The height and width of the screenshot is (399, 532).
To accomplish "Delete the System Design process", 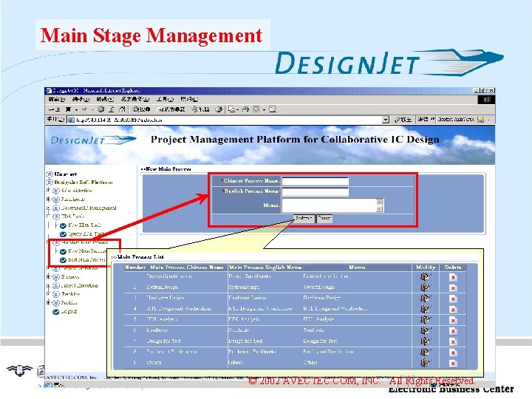I will pyautogui.click(x=453, y=288).
